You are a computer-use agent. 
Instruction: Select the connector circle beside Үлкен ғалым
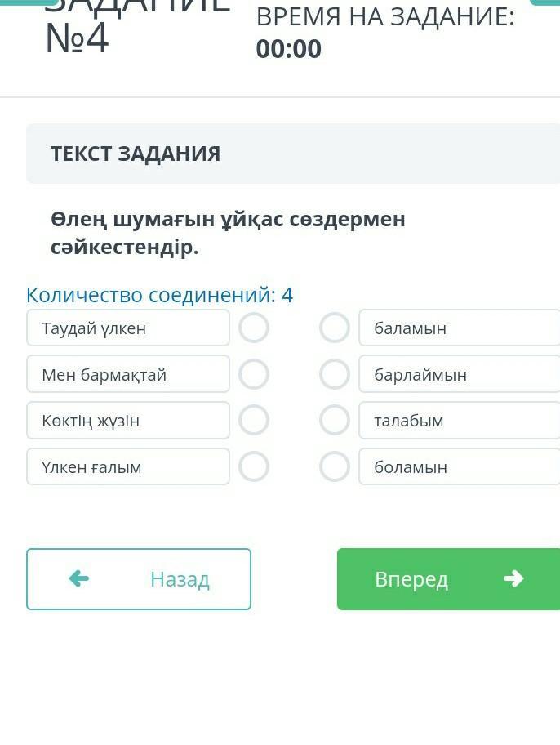point(254,467)
